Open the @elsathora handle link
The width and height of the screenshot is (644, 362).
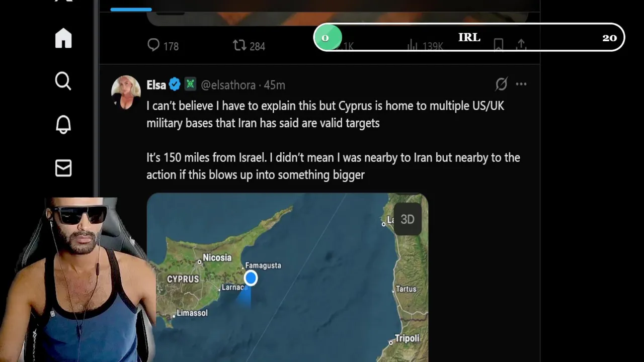pyautogui.click(x=228, y=85)
